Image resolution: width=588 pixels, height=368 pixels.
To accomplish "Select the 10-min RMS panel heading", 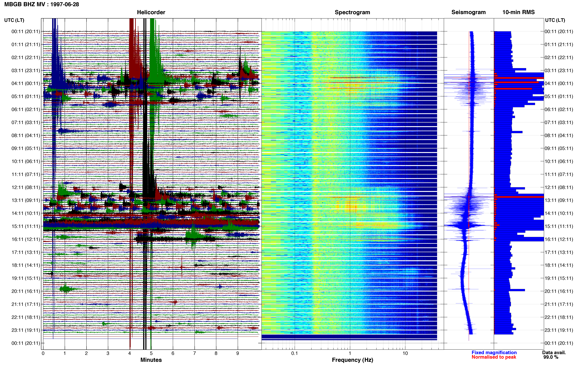I will pyautogui.click(x=518, y=12).
